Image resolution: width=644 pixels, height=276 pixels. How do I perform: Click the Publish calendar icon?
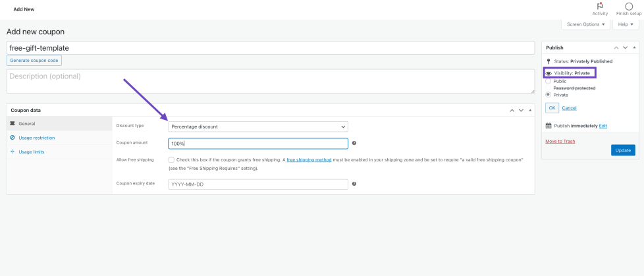pyautogui.click(x=549, y=125)
